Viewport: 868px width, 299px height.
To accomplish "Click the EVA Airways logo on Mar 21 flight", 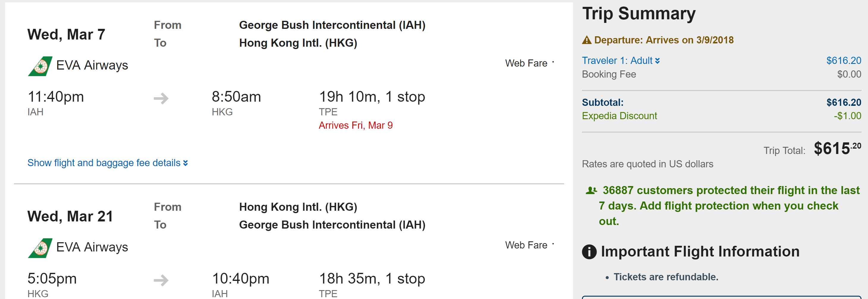I will [x=40, y=248].
